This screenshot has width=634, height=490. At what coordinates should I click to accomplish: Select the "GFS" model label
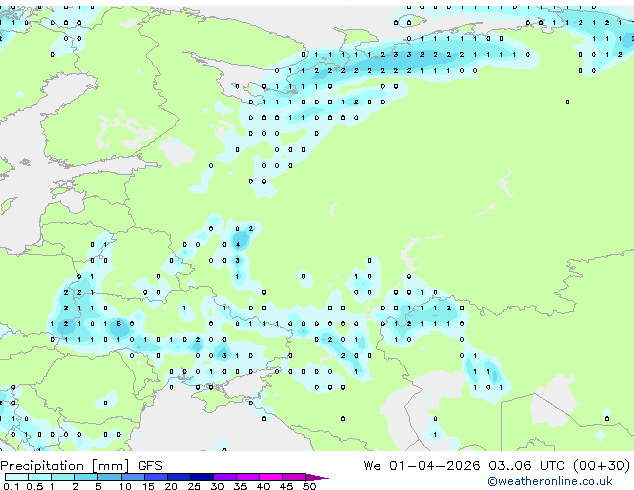[150, 466]
